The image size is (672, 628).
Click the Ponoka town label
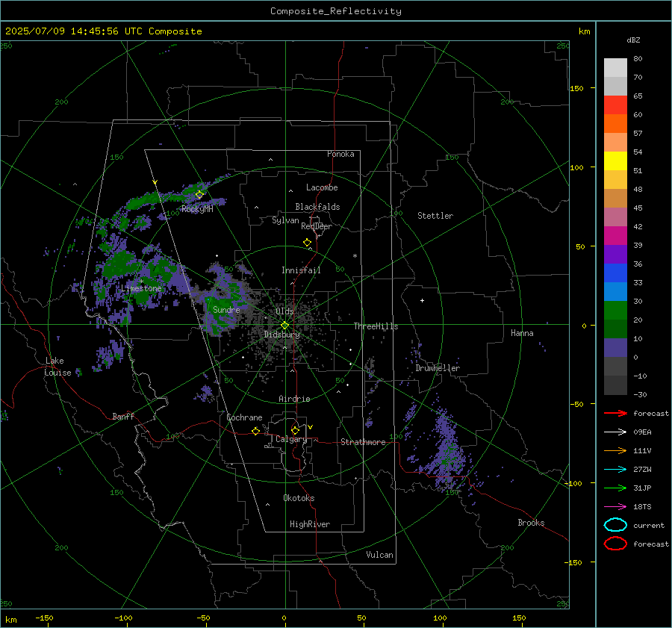click(340, 154)
